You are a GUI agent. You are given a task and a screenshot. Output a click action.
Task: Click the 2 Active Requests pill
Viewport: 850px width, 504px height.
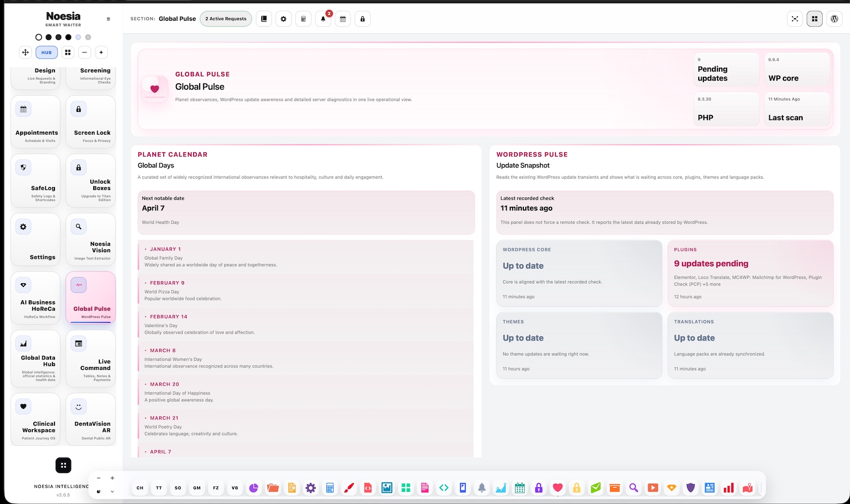click(226, 19)
